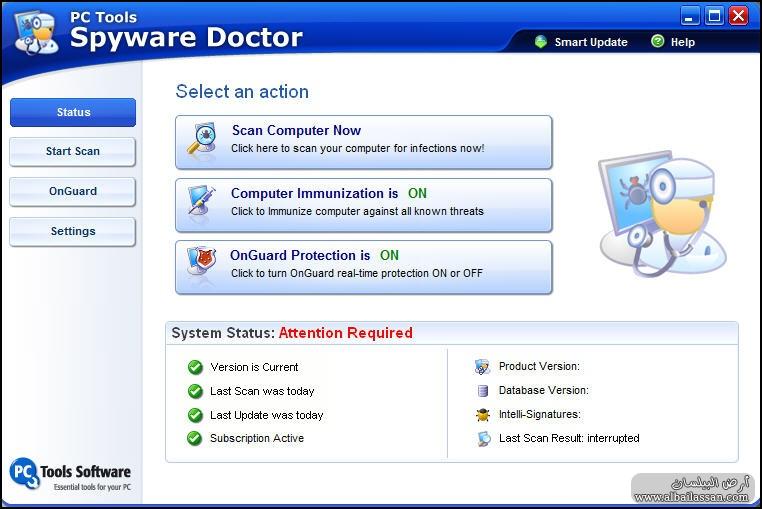Click the Spyware Doctor logo icon in header
762x509 pixels.
36,33
